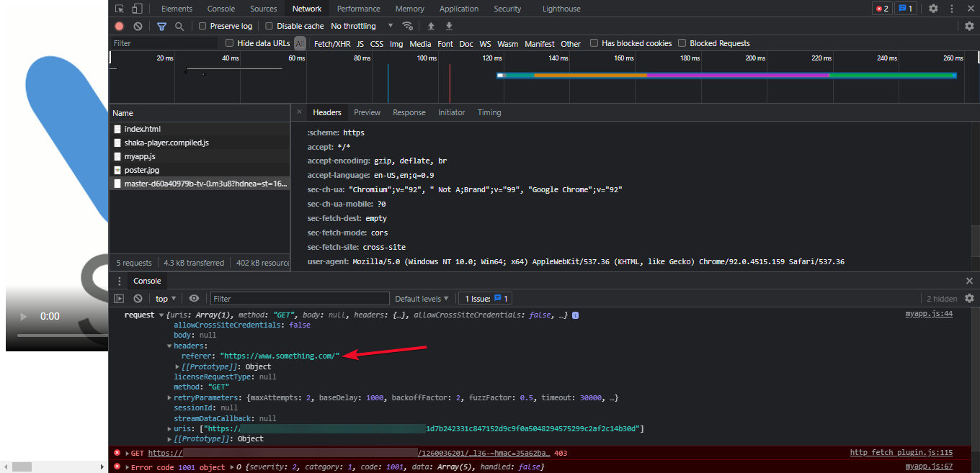This screenshot has height=473, width=980.
Task: Stop recording network log via red button
Action: 120,26
